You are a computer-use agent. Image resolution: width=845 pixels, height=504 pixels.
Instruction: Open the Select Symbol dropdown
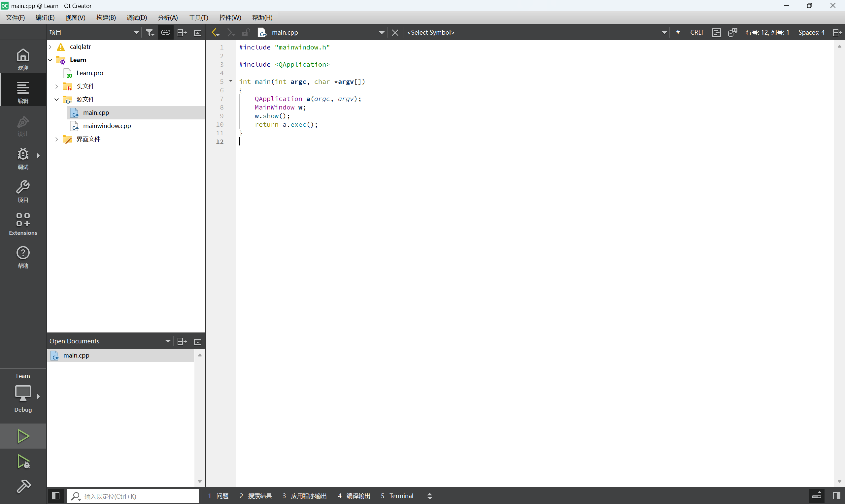pyautogui.click(x=537, y=32)
